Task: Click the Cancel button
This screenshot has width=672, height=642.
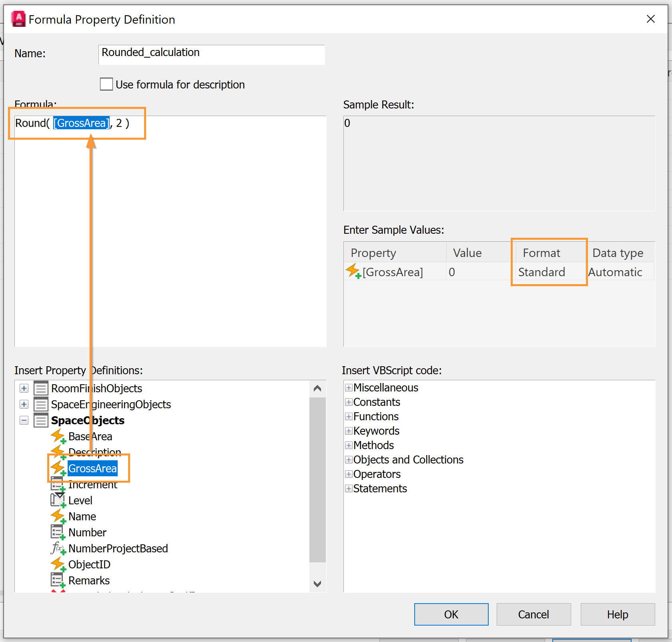Action: click(x=534, y=614)
